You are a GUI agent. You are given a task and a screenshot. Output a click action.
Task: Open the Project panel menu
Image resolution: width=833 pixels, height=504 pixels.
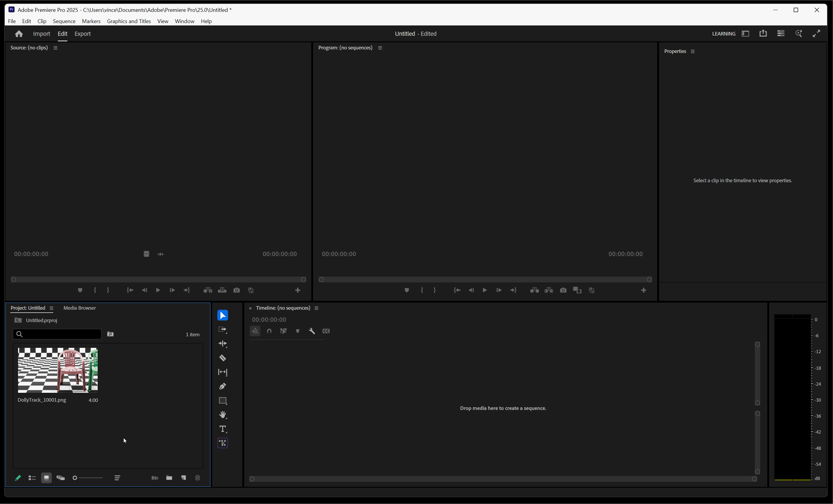point(51,308)
